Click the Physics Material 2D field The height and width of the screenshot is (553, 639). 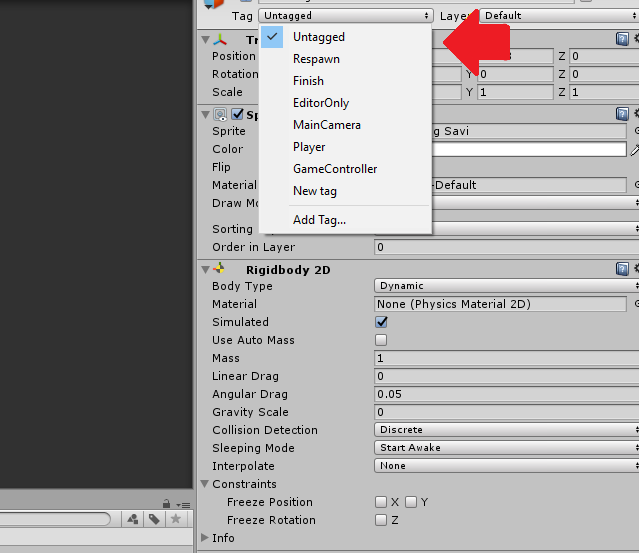coord(500,304)
